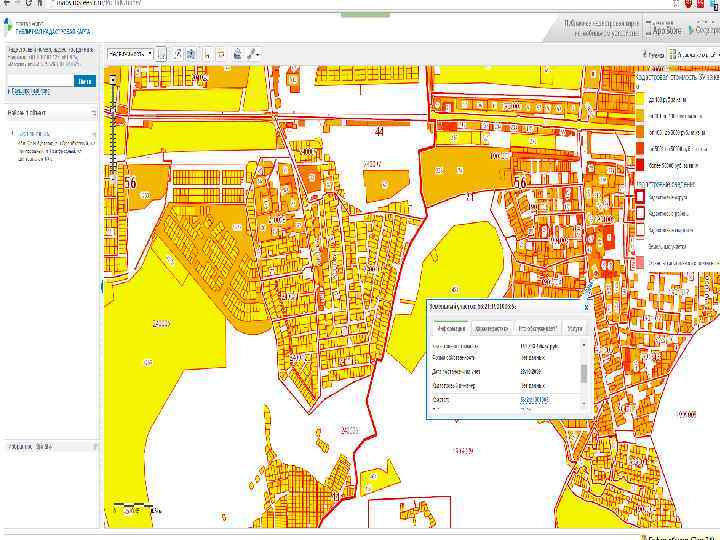Click the zoom-in button atop the zoom slider
Screen dimensions: 720x540
tap(112, 79)
